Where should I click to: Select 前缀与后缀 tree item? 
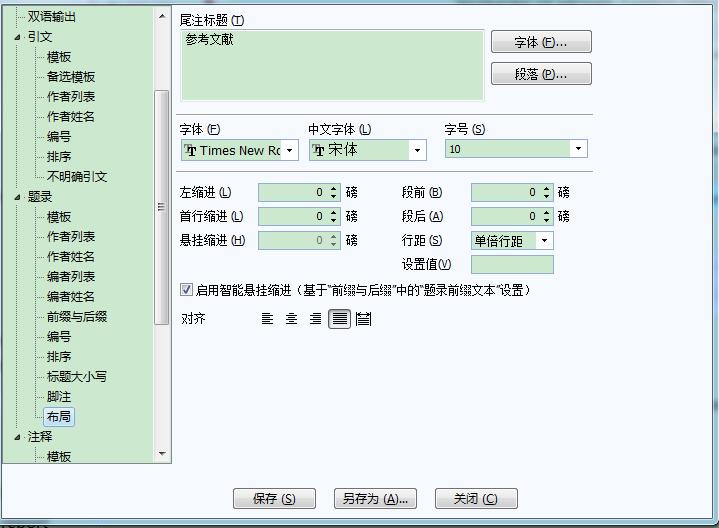click(77, 317)
